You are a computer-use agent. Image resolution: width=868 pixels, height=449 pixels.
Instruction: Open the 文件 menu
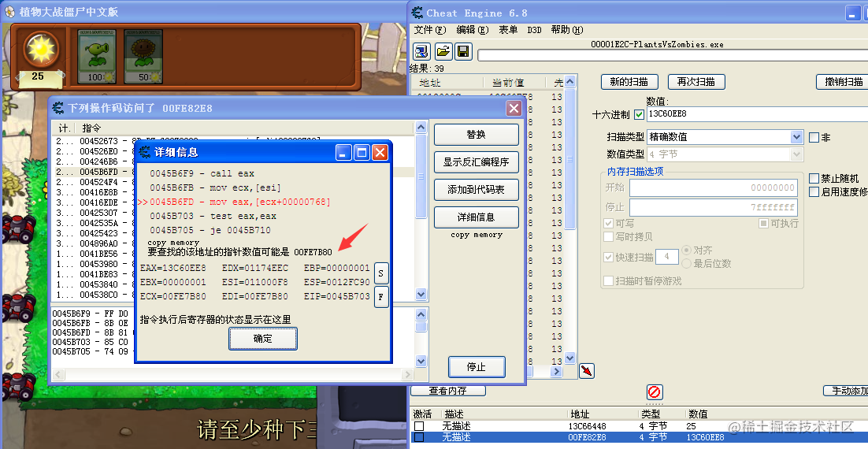pyautogui.click(x=429, y=30)
